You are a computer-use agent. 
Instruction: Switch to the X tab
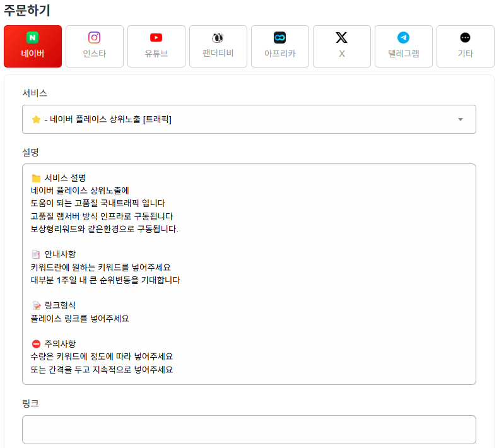tap(342, 47)
